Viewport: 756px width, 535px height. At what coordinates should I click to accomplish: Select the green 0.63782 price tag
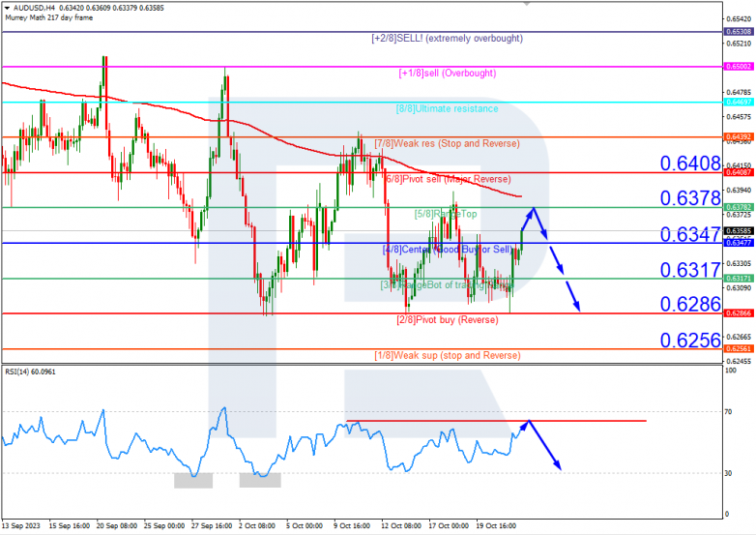(739, 207)
